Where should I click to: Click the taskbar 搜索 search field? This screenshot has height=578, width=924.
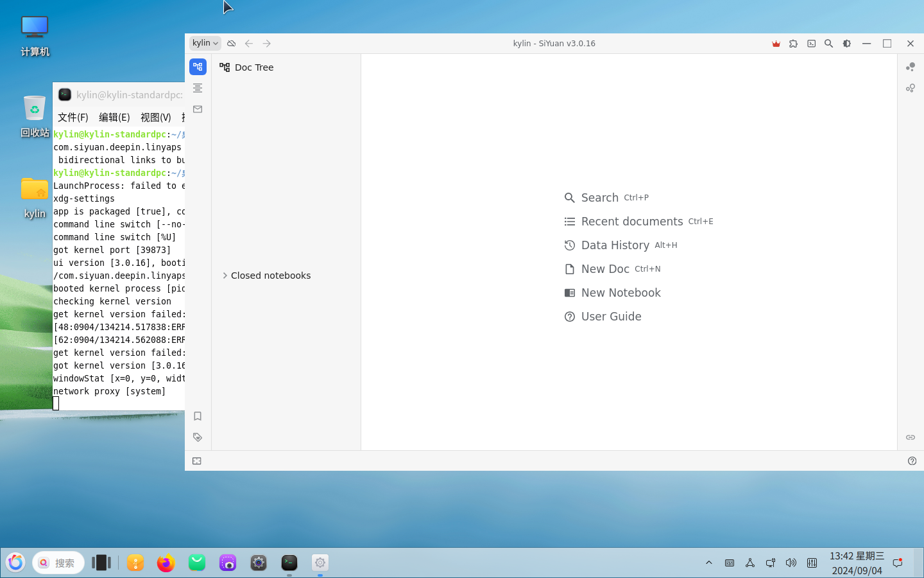(x=58, y=563)
